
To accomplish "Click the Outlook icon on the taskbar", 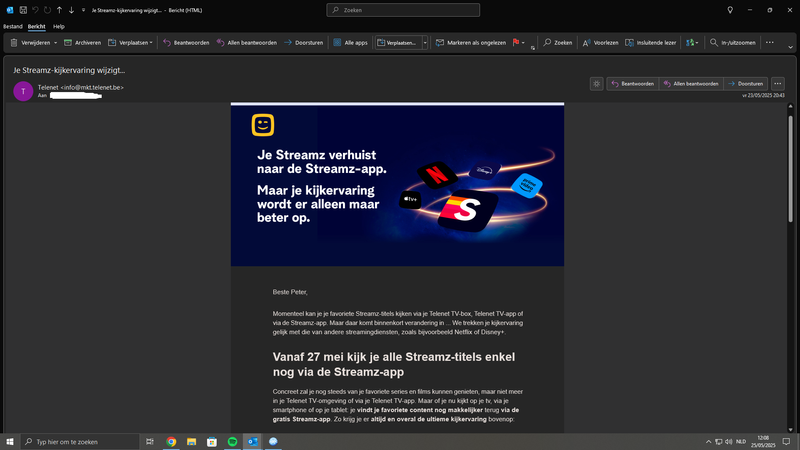I will pyautogui.click(x=253, y=441).
